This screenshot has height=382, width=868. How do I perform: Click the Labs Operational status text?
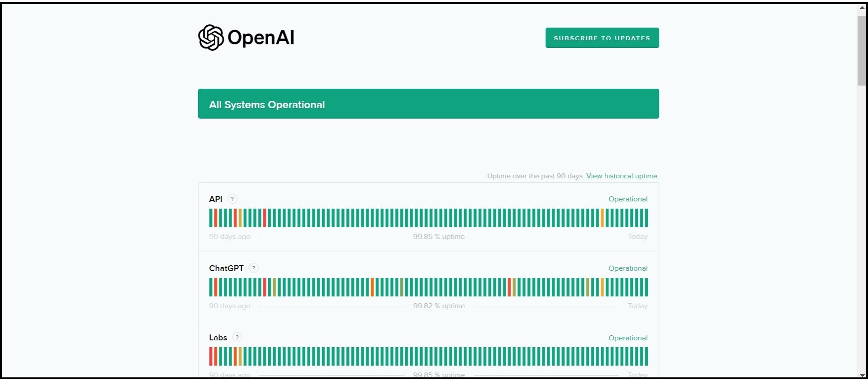628,338
